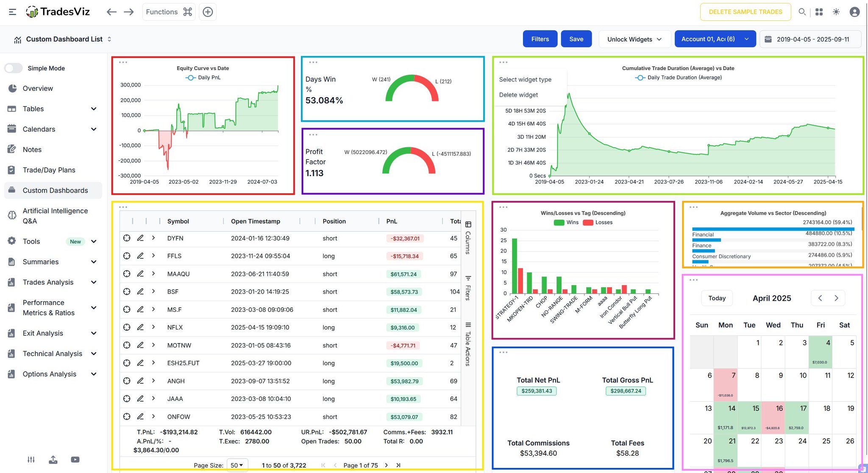The image size is (868, 473).
Task: Click the sidebar hamburger menu icon
Action: tap(13, 12)
